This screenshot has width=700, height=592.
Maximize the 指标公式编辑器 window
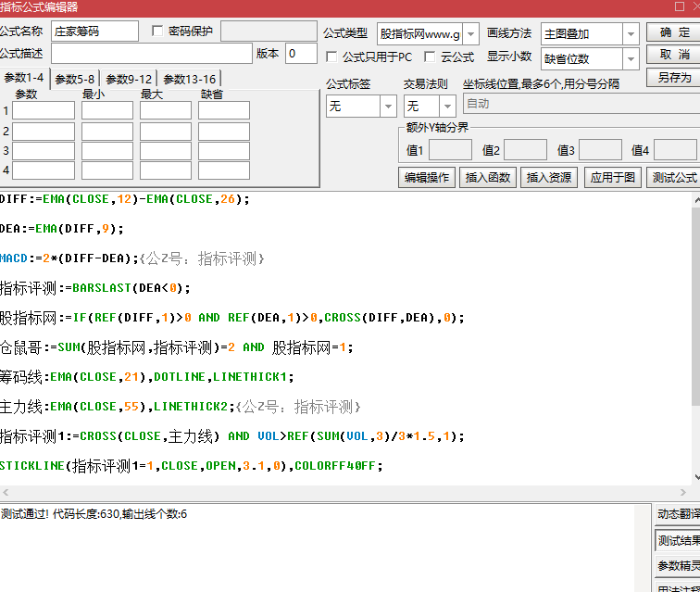[x=679, y=6]
